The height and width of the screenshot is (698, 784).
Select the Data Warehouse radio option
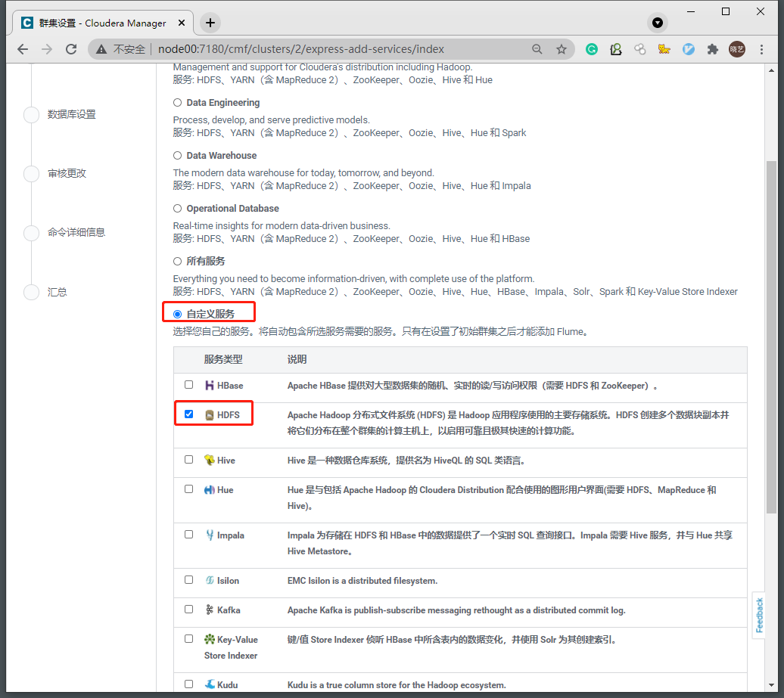click(177, 155)
